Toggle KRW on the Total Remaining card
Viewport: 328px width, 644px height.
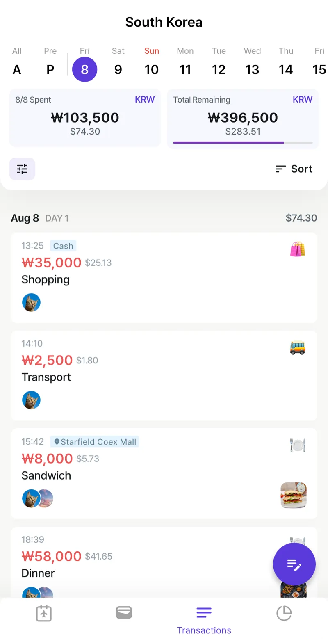(302, 100)
